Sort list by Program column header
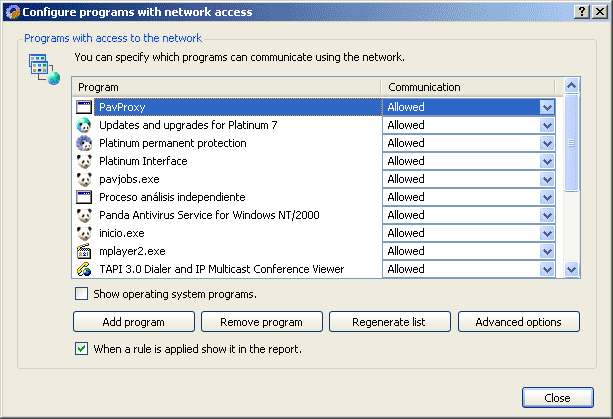This screenshot has height=419, width=613. pos(227,88)
